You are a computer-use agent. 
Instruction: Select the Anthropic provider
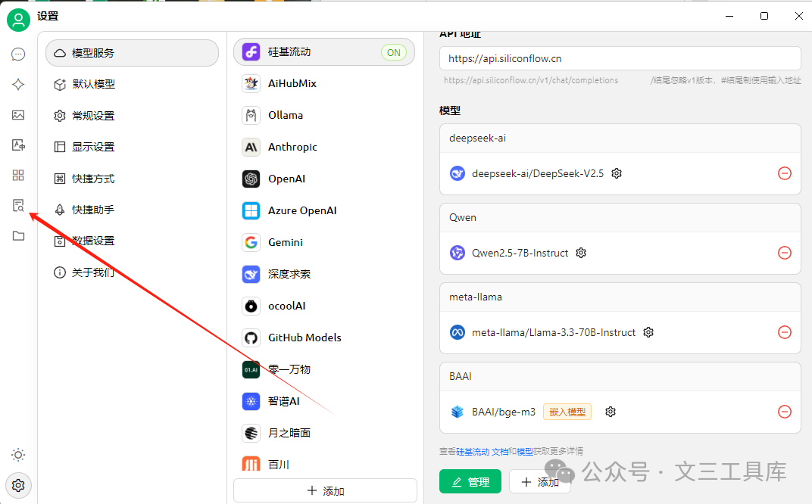pos(324,147)
